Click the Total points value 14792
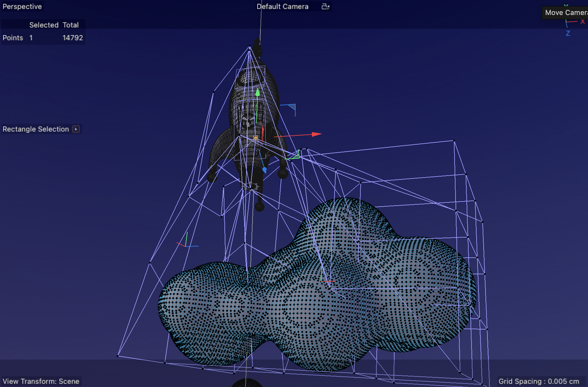 pos(73,38)
